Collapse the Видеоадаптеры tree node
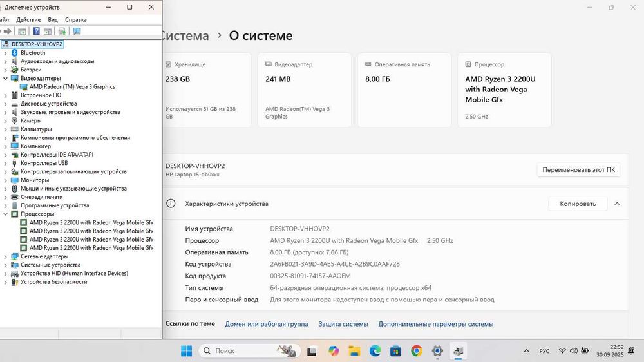Screen dimensions: 644x362 coord(5,78)
